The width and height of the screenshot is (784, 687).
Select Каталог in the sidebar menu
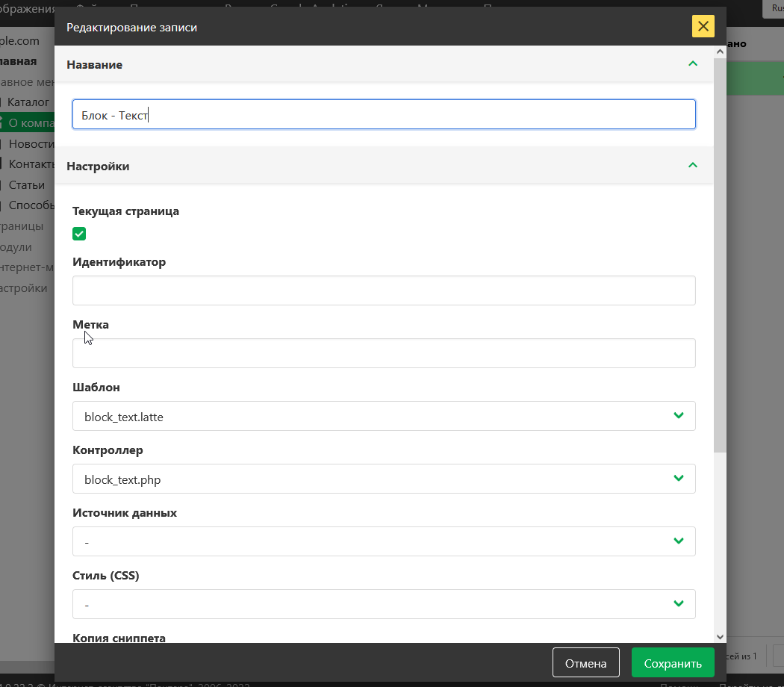(x=28, y=102)
